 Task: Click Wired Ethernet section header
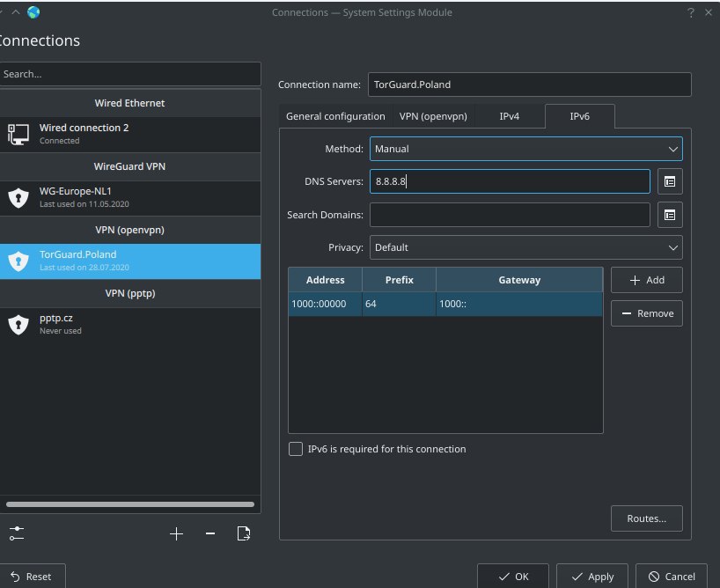tap(130, 103)
